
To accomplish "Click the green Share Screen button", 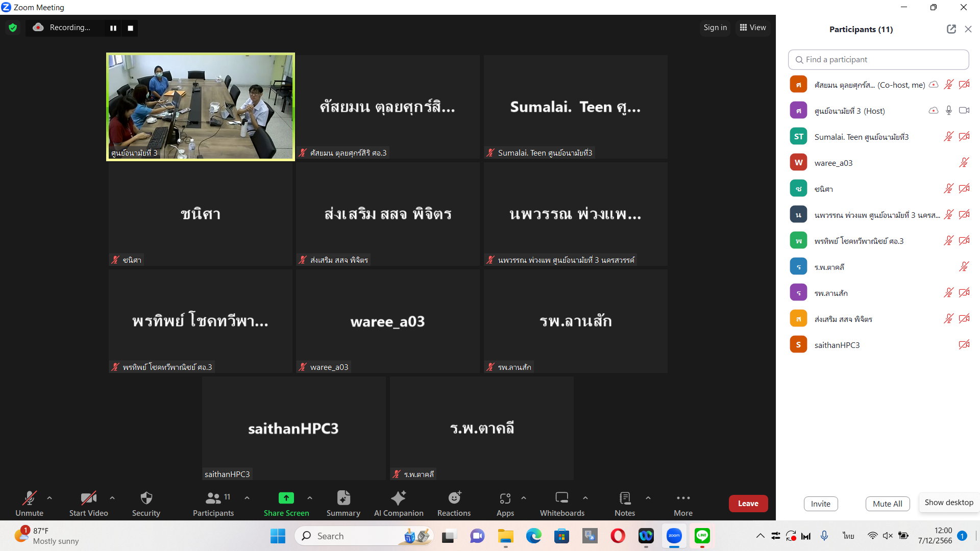I will point(286,503).
